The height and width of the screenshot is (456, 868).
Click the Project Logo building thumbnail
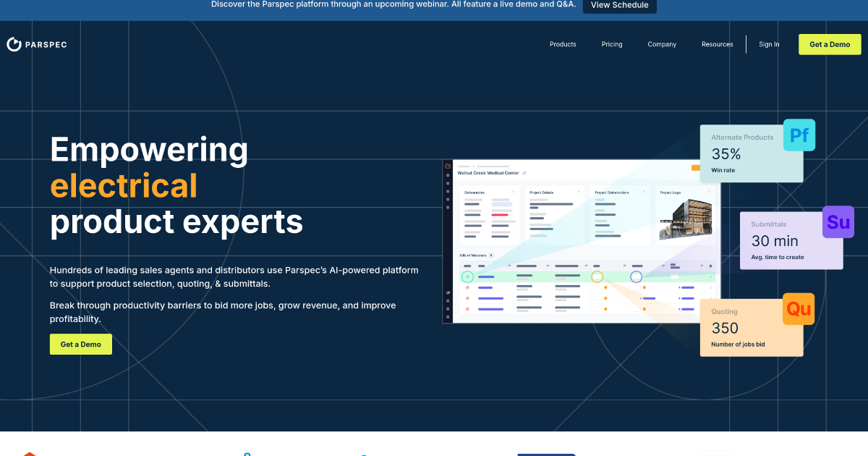tap(688, 218)
